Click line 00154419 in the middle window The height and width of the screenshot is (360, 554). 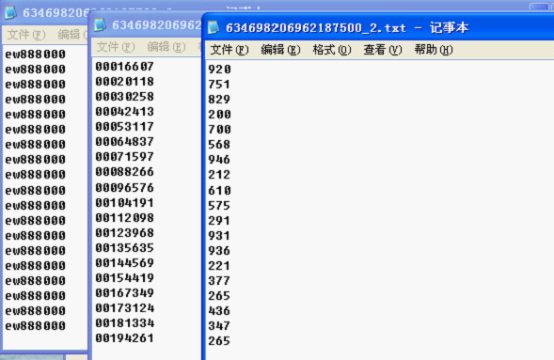click(x=125, y=278)
